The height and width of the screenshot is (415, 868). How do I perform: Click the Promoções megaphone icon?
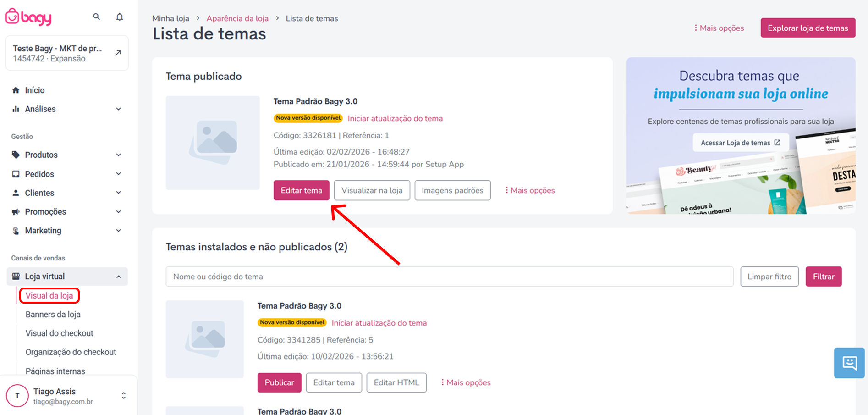16,212
